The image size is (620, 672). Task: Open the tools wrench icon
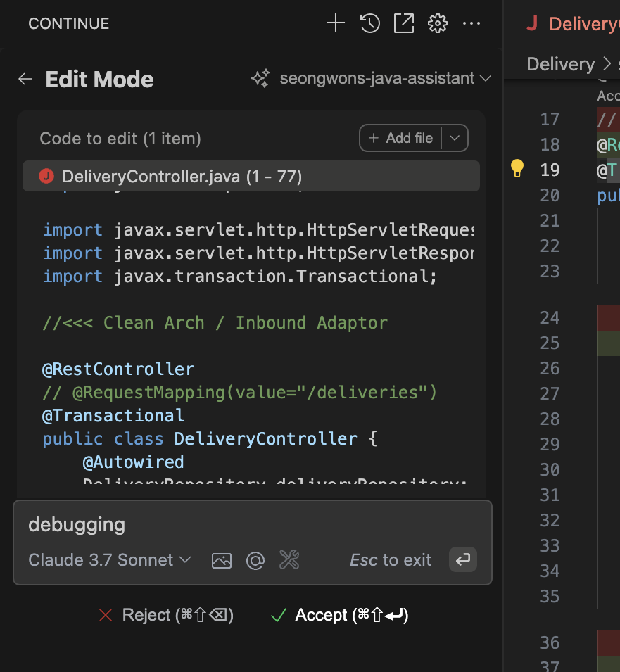click(x=289, y=560)
